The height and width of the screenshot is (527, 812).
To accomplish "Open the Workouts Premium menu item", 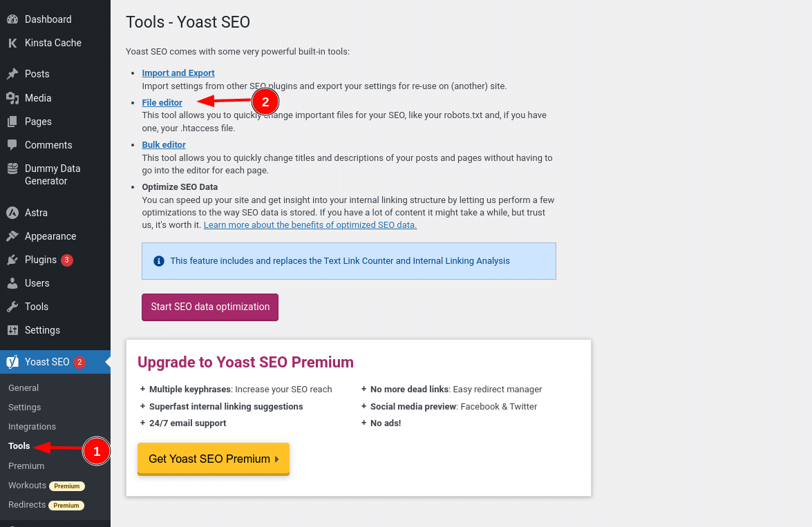I will [x=27, y=485].
